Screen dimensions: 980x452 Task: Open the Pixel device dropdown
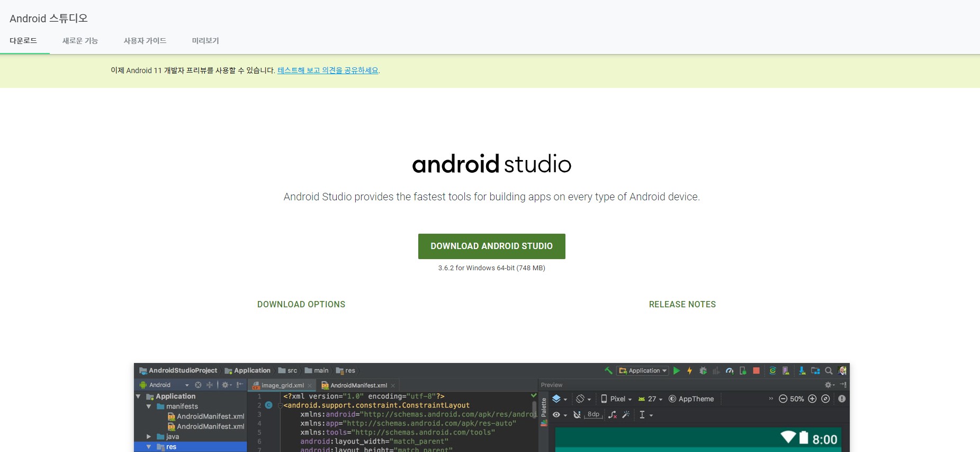pyautogui.click(x=616, y=398)
